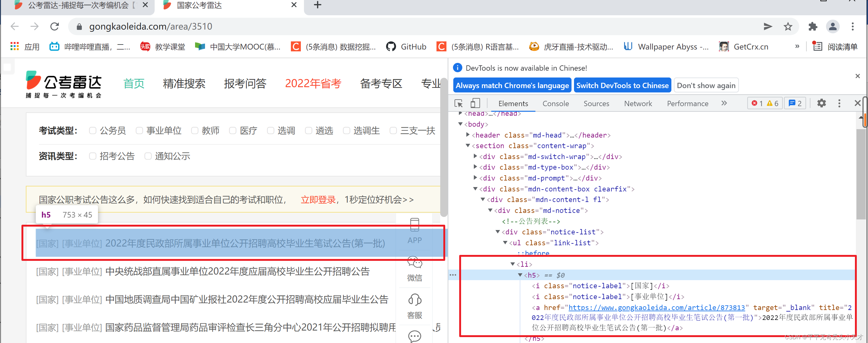This screenshot has width=868, height=343.
Task: Bookmark page with star icon
Action: point(788,26)
